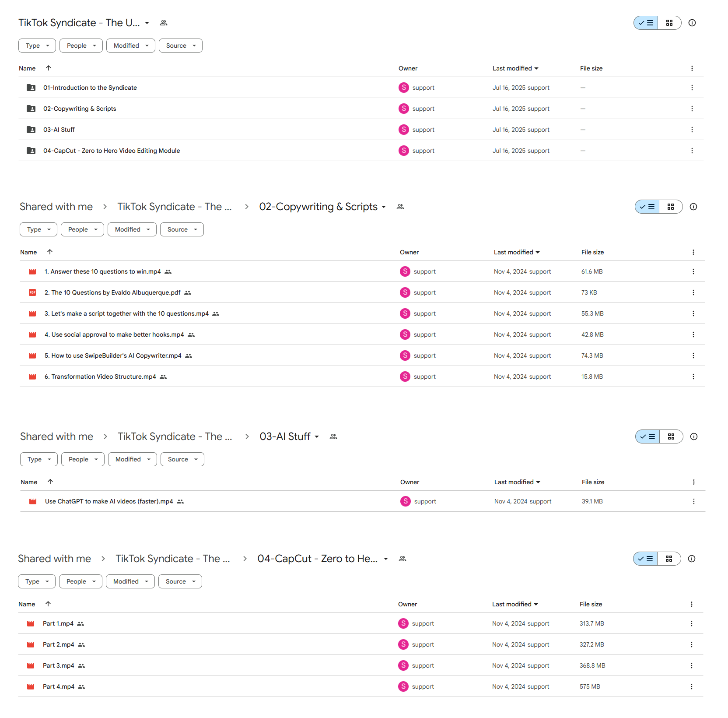Open more actions for Use ChatGPT to make AI videos file
This screenshot has height=718, width=728.
coord(694,501)
